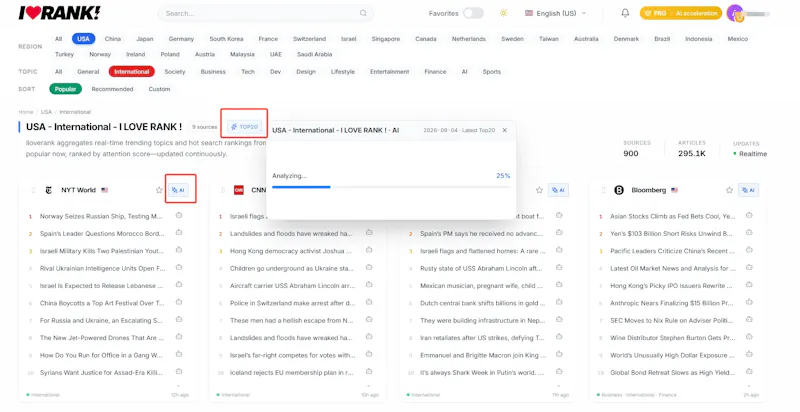
Task: Click AI button on NYT World card
Action: tap(179, 190)
